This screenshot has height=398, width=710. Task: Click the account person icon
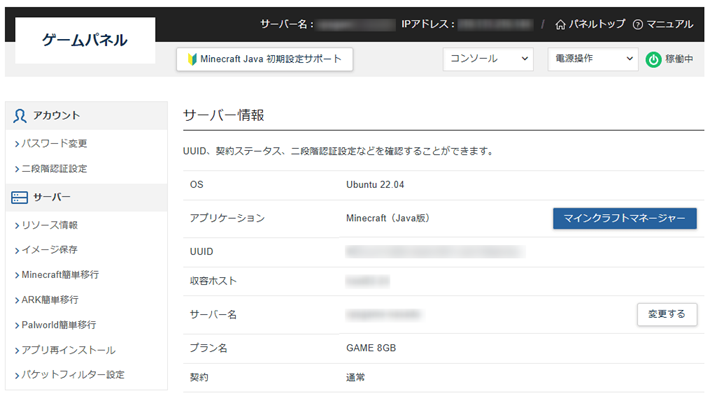tap(19, 116)
